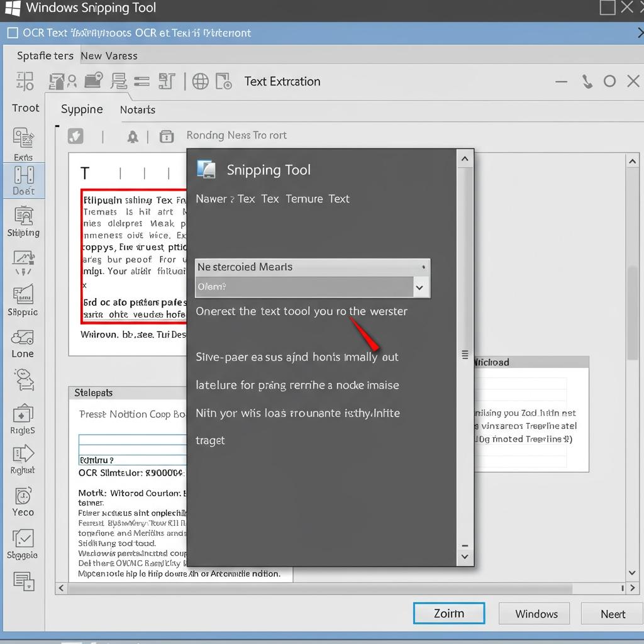Select the Doet sidebar tool
Screen dimensions: 644x644
24,180
